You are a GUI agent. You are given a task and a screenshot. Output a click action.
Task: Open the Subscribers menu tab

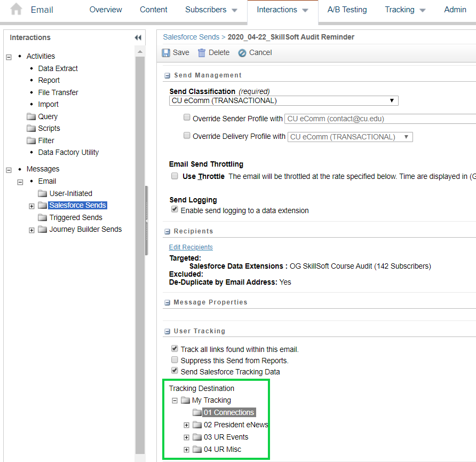click(x=211, y=10)
